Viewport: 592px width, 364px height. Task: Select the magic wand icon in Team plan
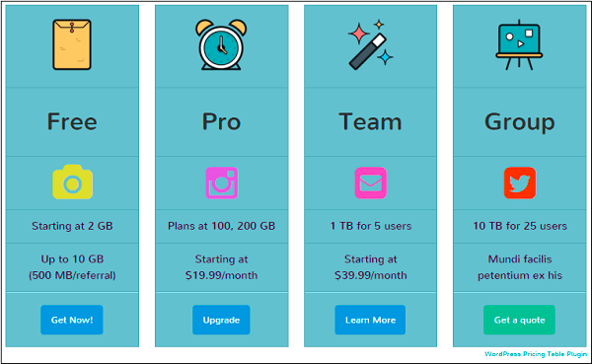370,44
